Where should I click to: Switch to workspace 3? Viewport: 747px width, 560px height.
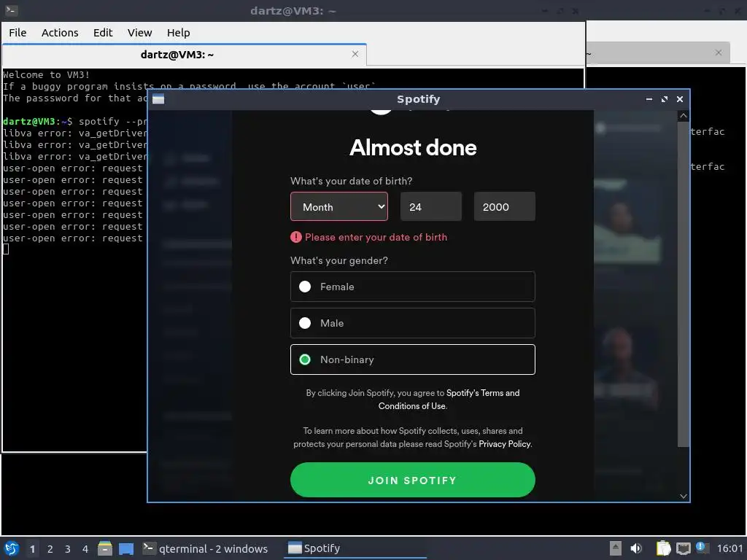point(68,549)
